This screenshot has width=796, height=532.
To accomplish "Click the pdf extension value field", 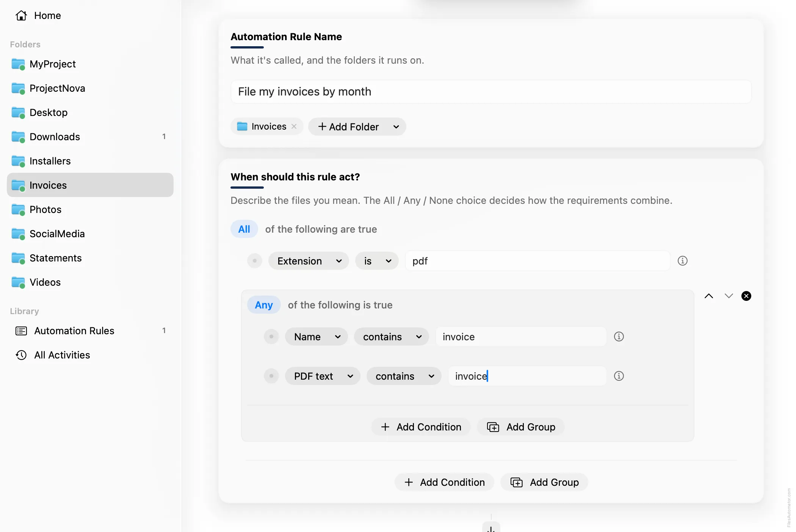I will pos(537,261).
